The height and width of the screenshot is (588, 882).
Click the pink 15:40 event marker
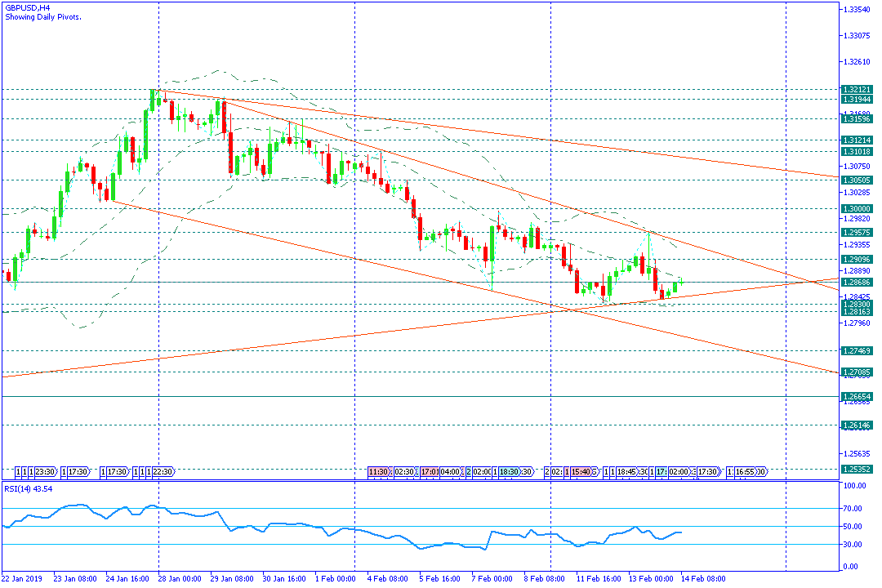pos(583,472)
